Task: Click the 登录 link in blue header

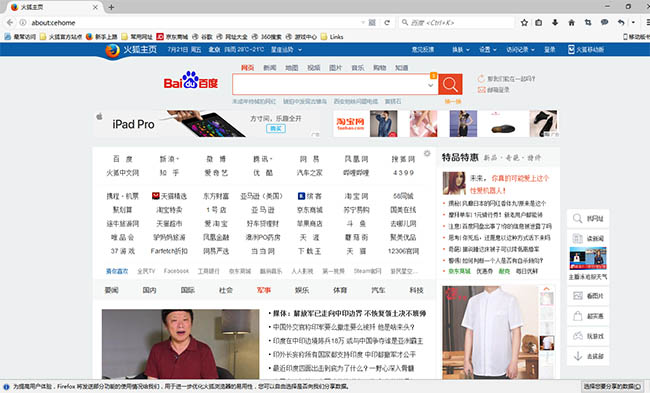Action: pyautogui.click(x=550, y=50)
